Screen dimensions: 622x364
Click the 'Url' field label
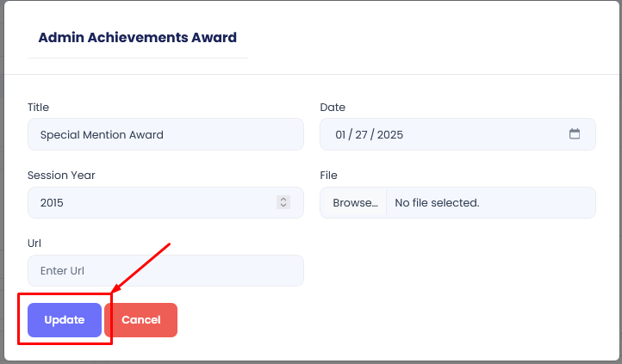34,244
